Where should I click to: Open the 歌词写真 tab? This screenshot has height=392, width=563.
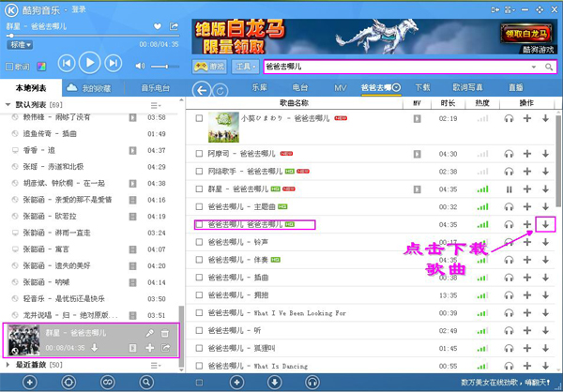coord(467,87)
